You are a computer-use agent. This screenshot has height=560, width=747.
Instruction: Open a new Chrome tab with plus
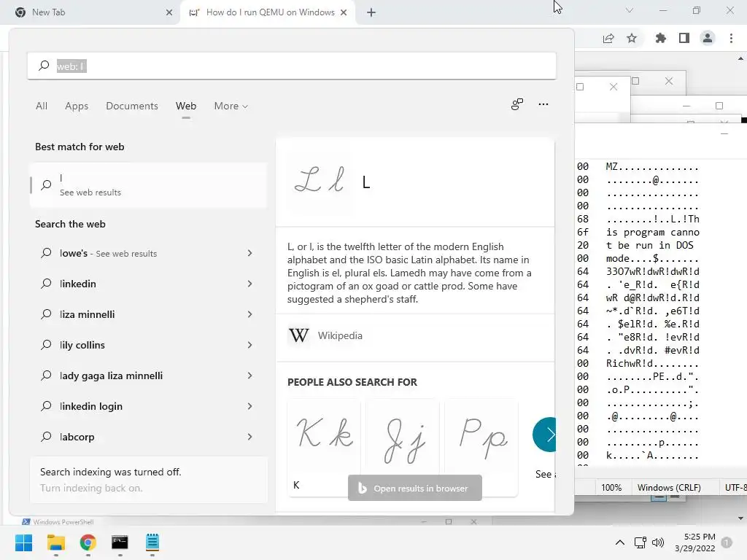coord(371,13)
